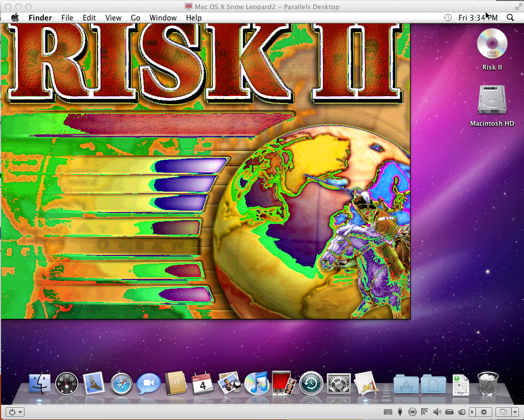
Task: Click the Parallels view mode button
Action: click(503, 412)
